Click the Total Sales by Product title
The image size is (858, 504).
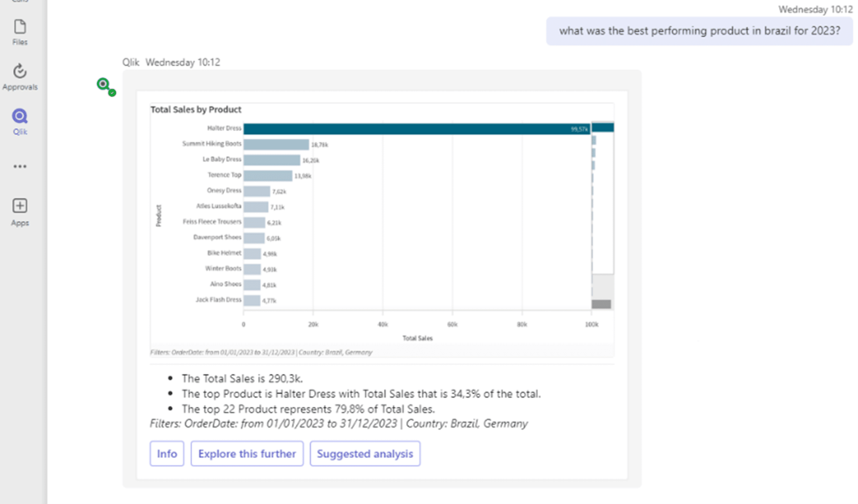tap(196, 110)
